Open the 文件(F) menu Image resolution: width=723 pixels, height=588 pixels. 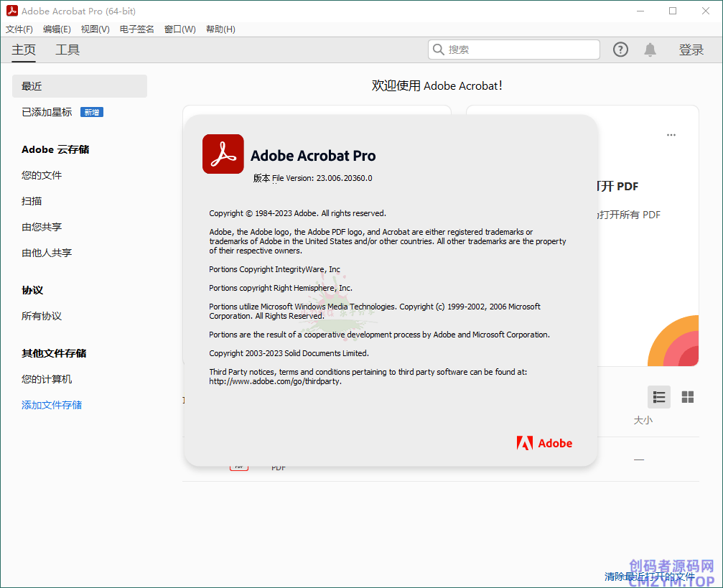19,29
